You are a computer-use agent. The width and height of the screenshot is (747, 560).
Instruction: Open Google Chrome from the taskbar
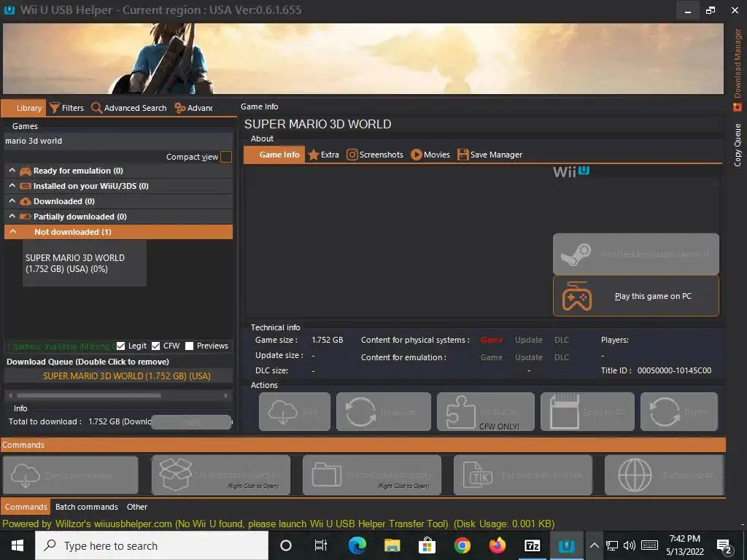click(462, 545)
